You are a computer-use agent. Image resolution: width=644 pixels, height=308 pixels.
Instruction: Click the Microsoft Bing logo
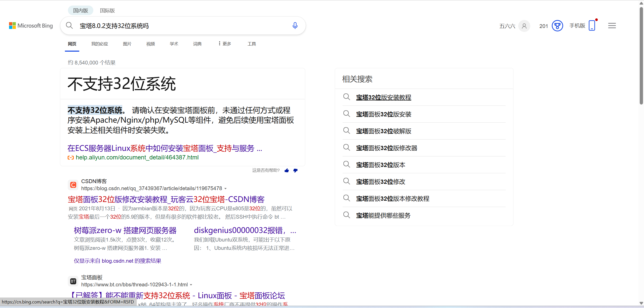point(31,26)
